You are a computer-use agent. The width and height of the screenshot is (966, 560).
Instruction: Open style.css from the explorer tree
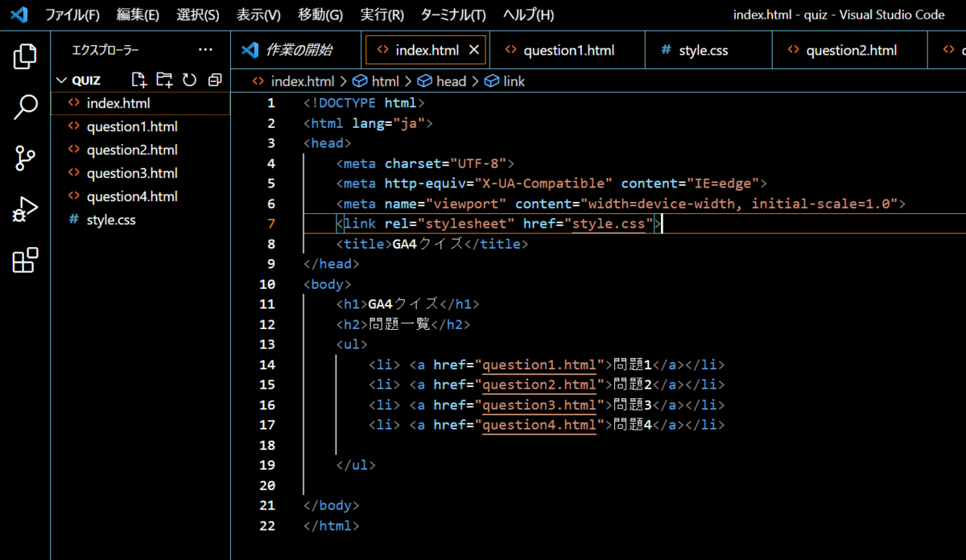pos(141,220)
